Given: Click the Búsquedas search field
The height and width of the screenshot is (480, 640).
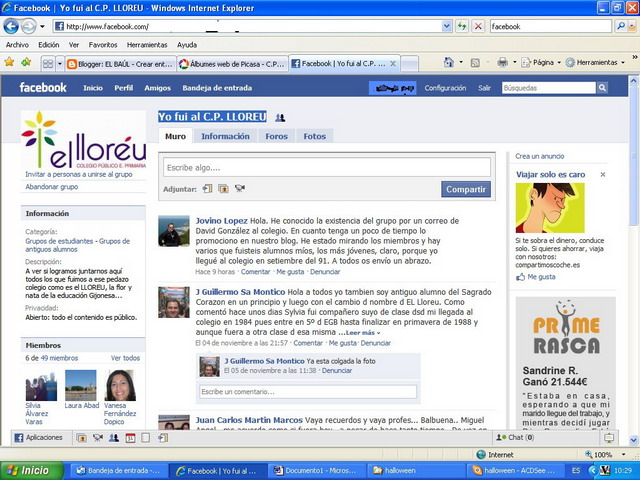Looking at the screenshot, I should (x=549, y=88).
